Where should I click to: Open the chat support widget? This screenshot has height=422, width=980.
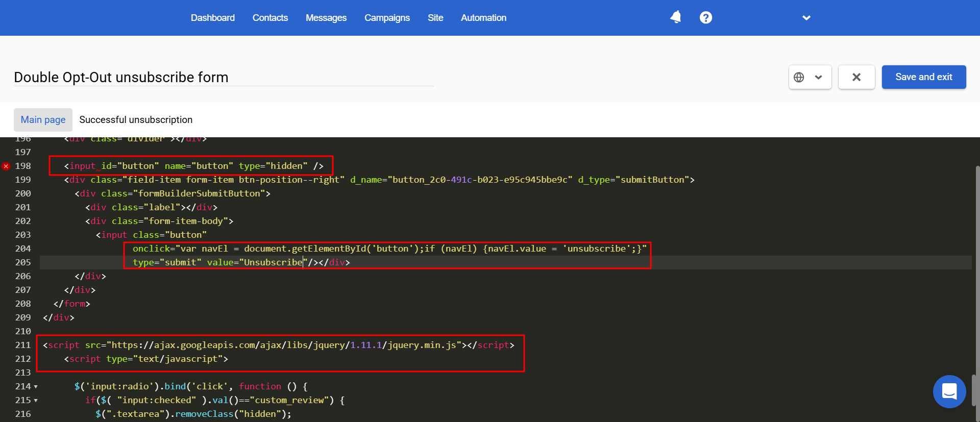pyautogui.click(x=949, y=391)
